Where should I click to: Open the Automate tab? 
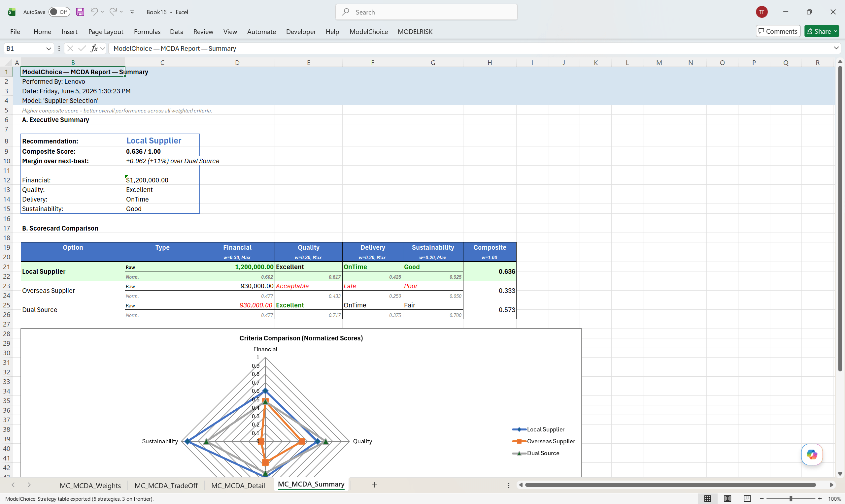(261, 32)
